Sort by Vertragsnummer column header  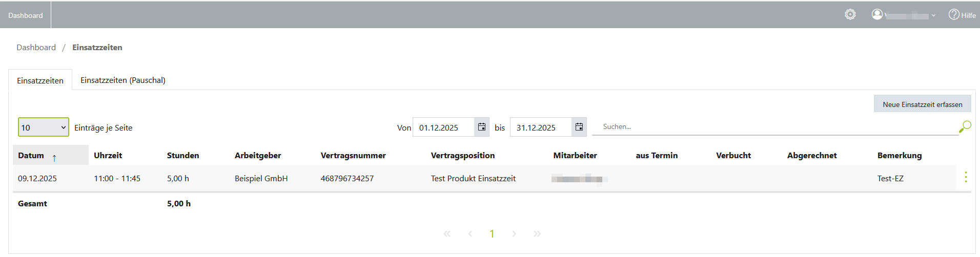click(353, 155)
